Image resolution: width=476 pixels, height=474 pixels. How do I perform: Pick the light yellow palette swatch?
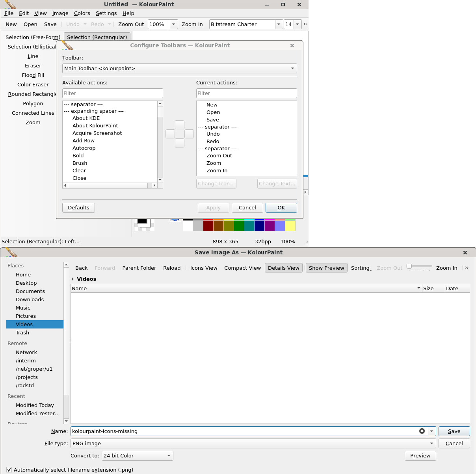point(290,226)
